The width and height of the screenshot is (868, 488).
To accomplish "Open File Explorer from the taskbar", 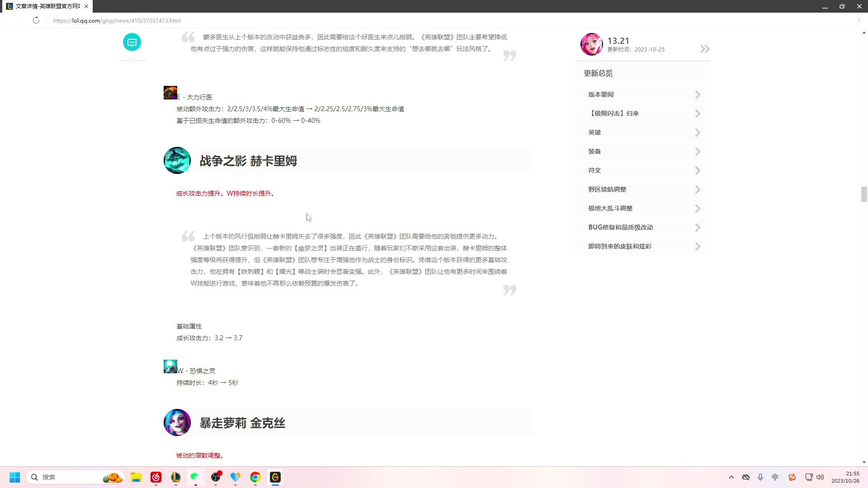I will point(136,477).
